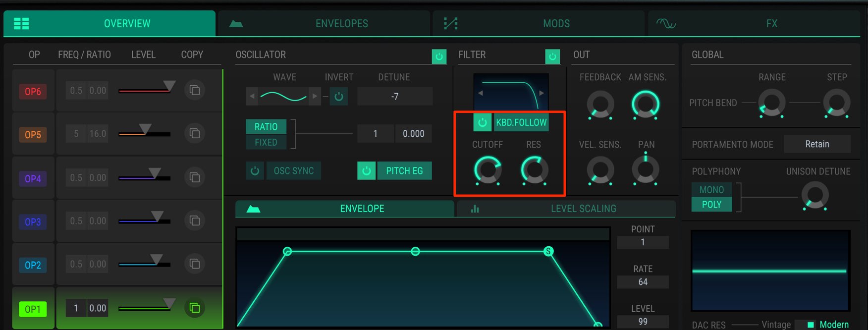Toggle the wave Invert power button
The height and width of the screenshot is (330, 868).
click(339, 96)
